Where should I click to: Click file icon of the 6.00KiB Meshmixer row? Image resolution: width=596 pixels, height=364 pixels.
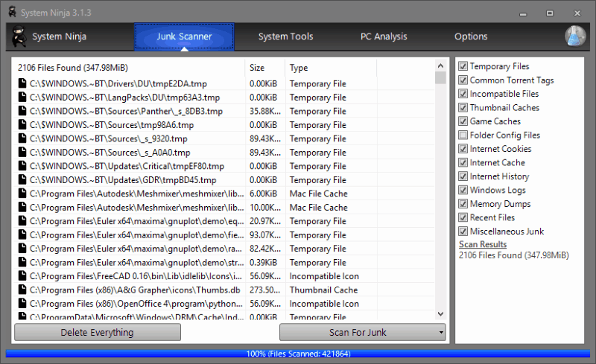(22, 194)
